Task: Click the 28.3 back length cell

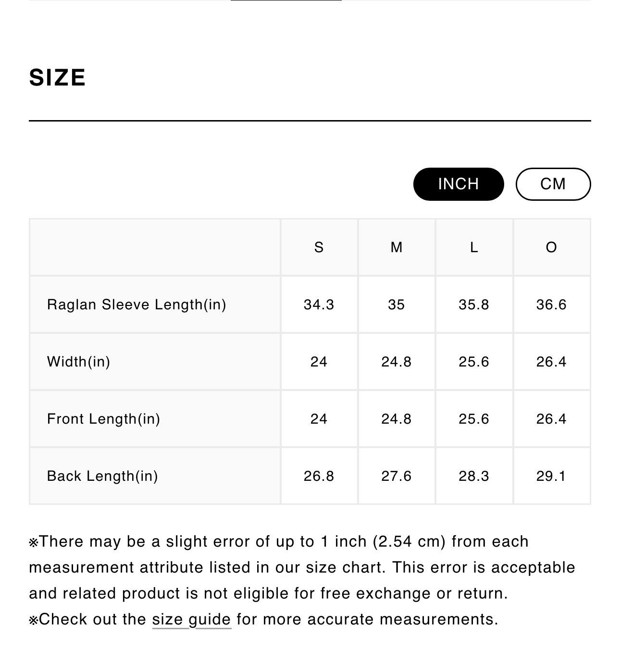Action: click(474, 476)
